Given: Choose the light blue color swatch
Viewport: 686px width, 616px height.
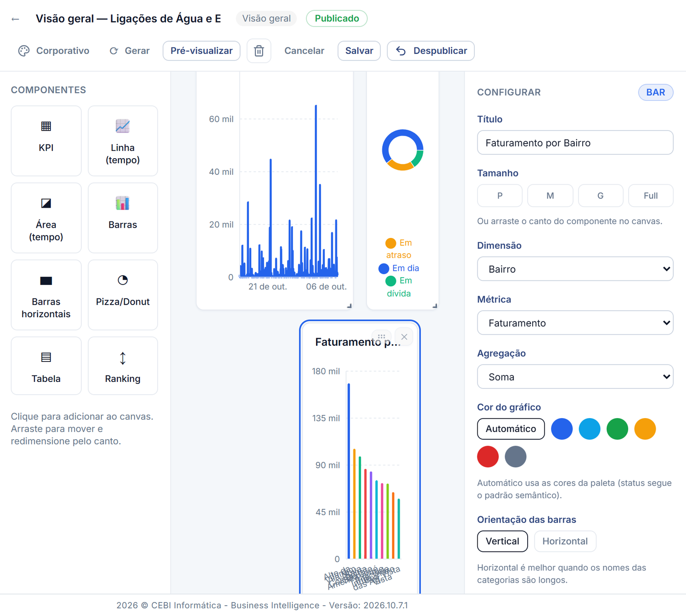Looking at the screenshot, I should click(589, 429).
